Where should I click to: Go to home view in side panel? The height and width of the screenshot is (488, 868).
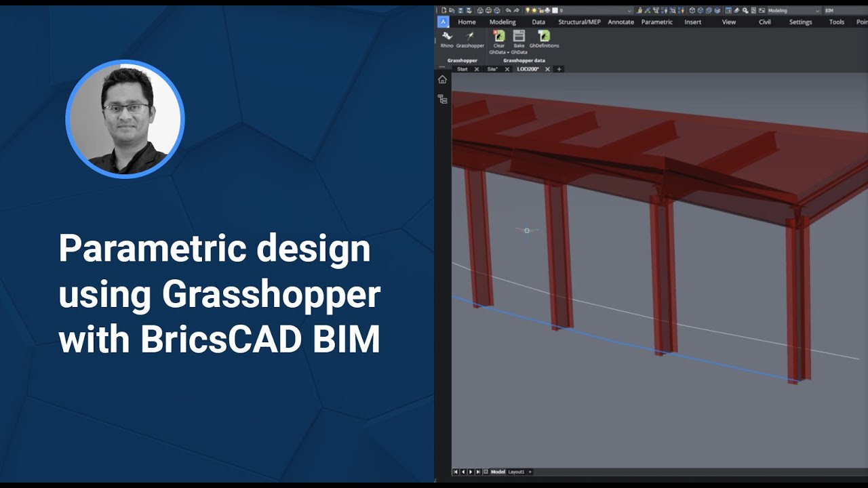[x=442, y=79]
